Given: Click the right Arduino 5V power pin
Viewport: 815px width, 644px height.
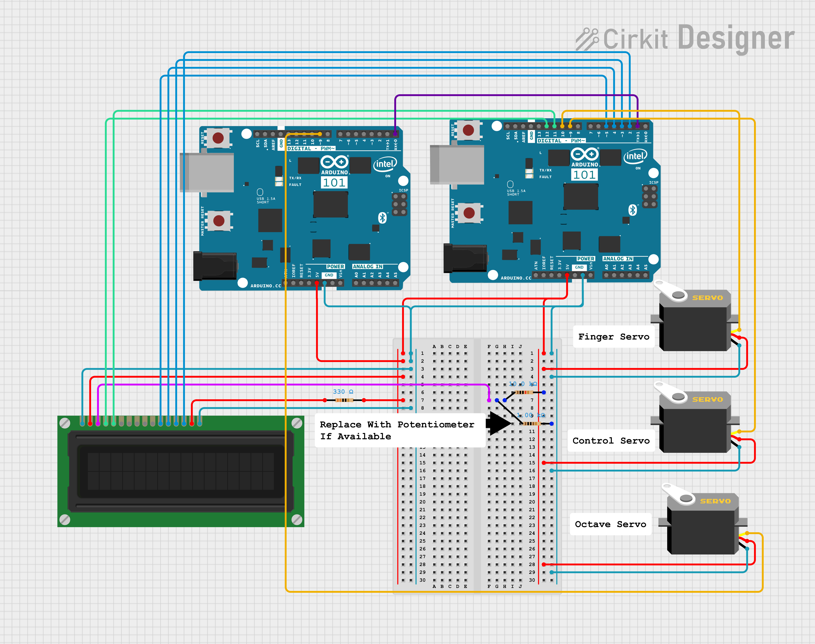Looking at the screenshot, I should [x=567, y=275].
